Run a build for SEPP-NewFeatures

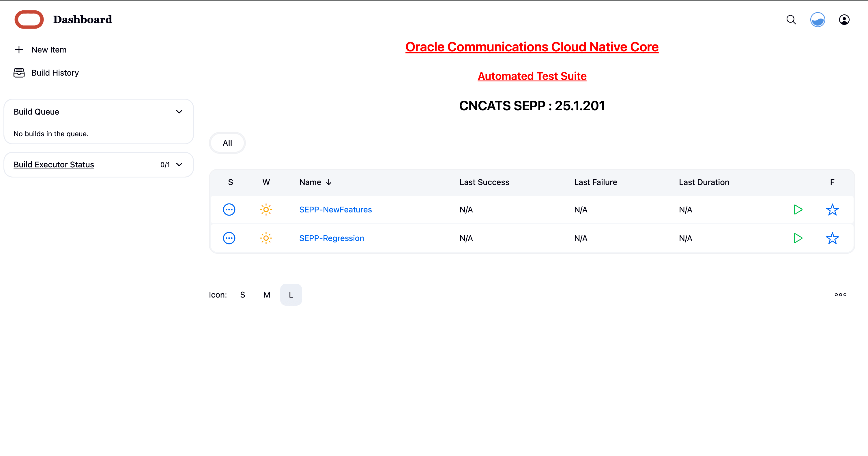[798, 209]
